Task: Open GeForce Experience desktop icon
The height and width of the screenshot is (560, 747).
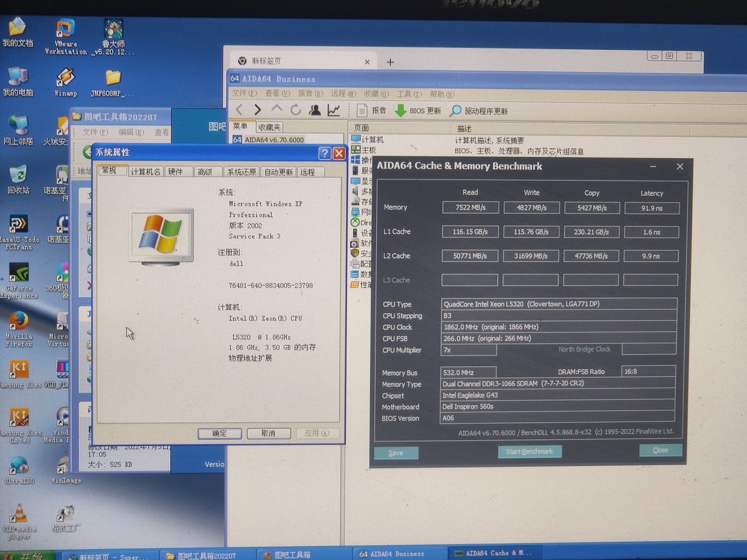Action: 19,281
